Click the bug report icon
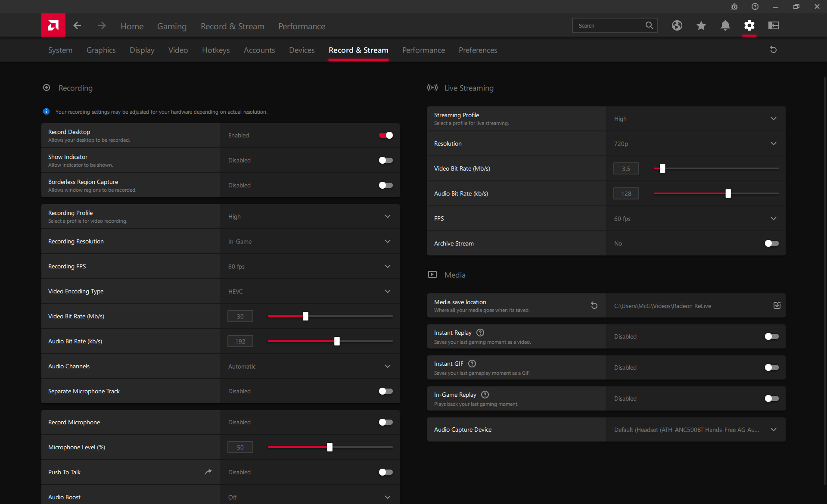 pyautogui.click(x=734, y=6)
